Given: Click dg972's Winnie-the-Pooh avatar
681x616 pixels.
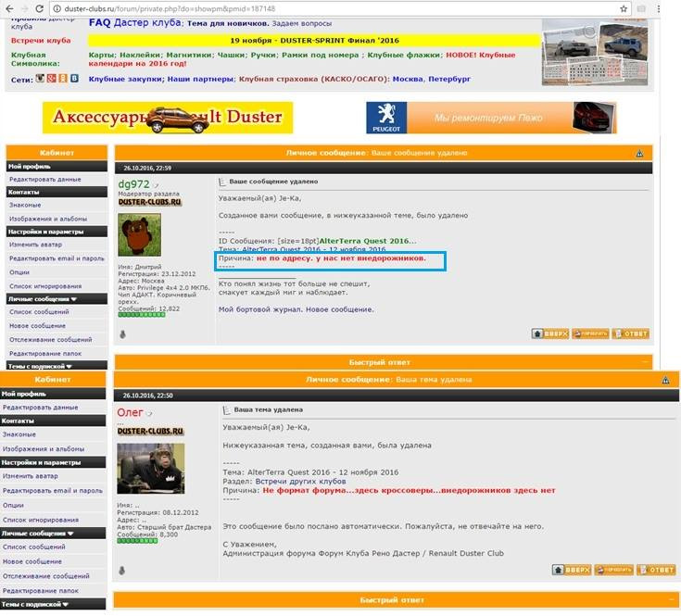Looking at the screenshot, I should (139, 235).
